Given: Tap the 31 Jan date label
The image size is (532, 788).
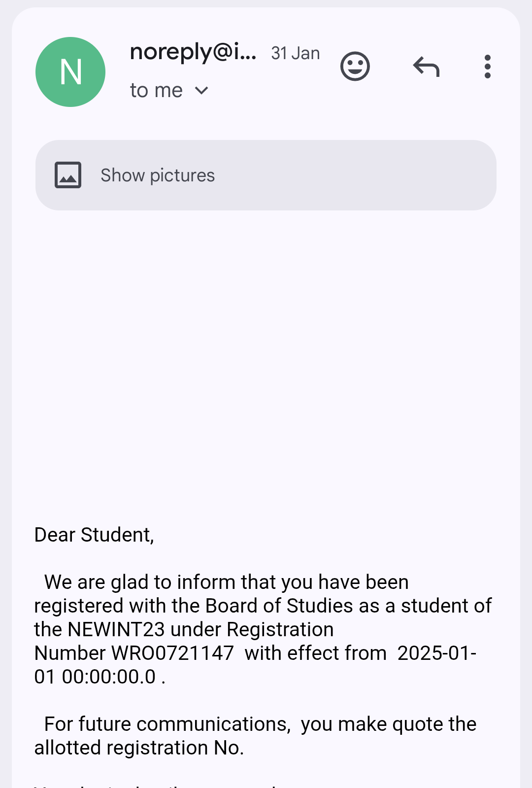Looking at the screenshot, I should (x=295, y=53).
